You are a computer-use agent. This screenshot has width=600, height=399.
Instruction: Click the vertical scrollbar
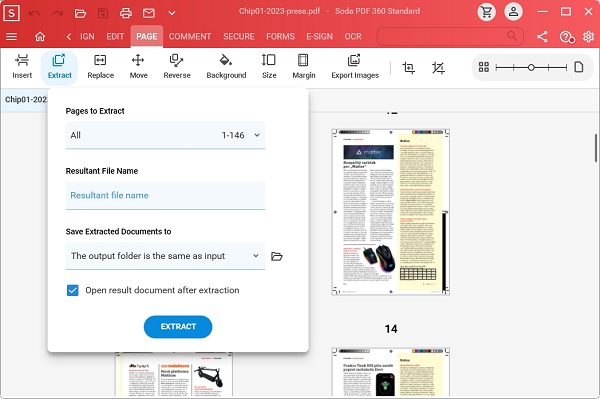pos(596,148)
